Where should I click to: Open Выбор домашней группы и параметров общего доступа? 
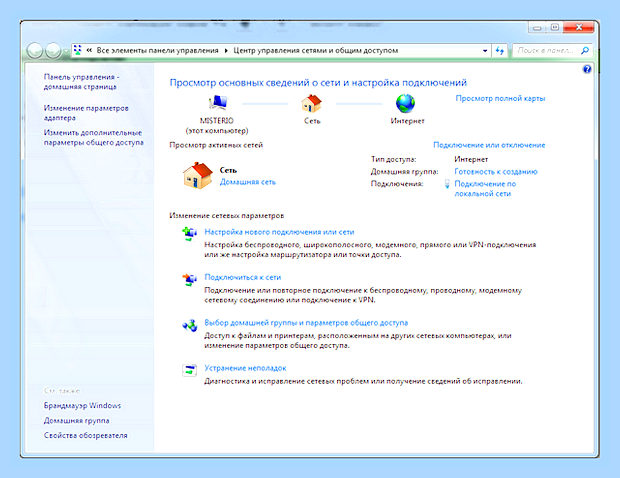pyautogui.click(x=306, y=323)
